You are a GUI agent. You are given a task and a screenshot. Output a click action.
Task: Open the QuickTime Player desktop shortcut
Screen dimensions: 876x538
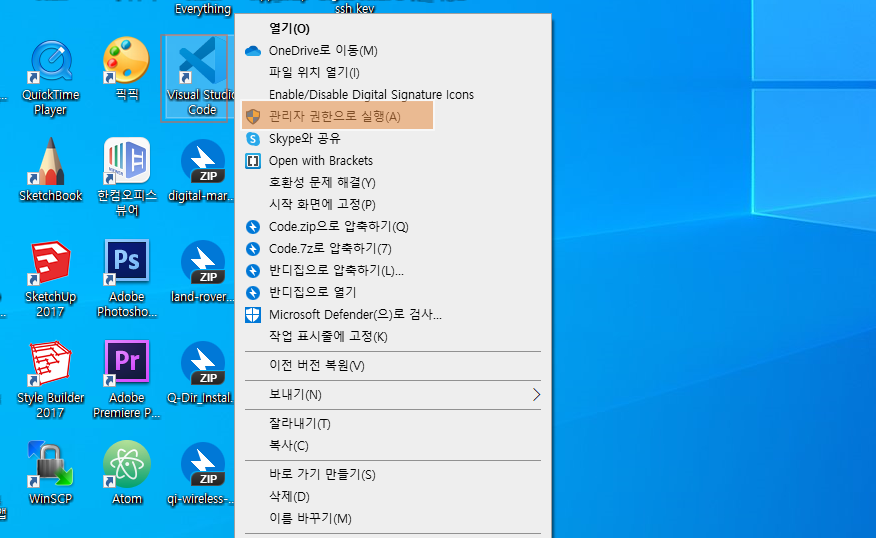[51, 78]
